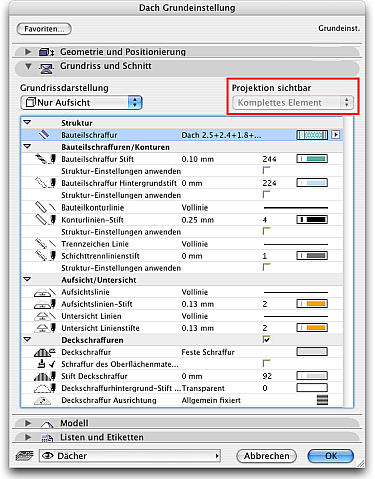Click the 'Dach 2.5+2.4+1.8+...' value
This screenshot has width=375, height=479.
click(x=221, y=135)
